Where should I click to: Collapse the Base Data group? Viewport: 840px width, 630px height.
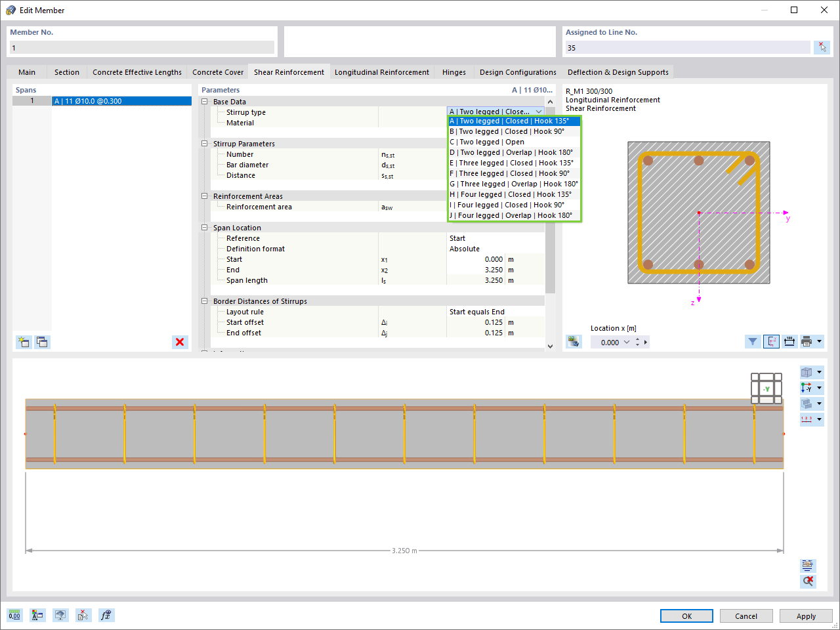click(x=205, y=102)
